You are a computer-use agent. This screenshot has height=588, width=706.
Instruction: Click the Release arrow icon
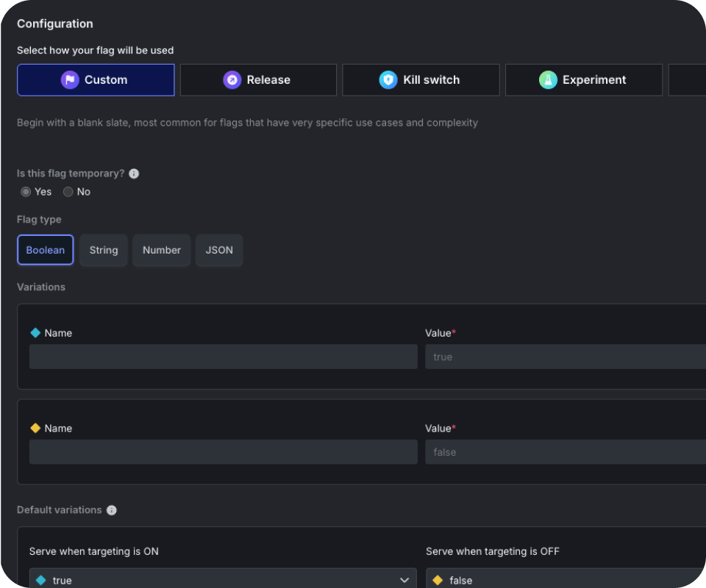pyautogui.click(x=232, y=80)
